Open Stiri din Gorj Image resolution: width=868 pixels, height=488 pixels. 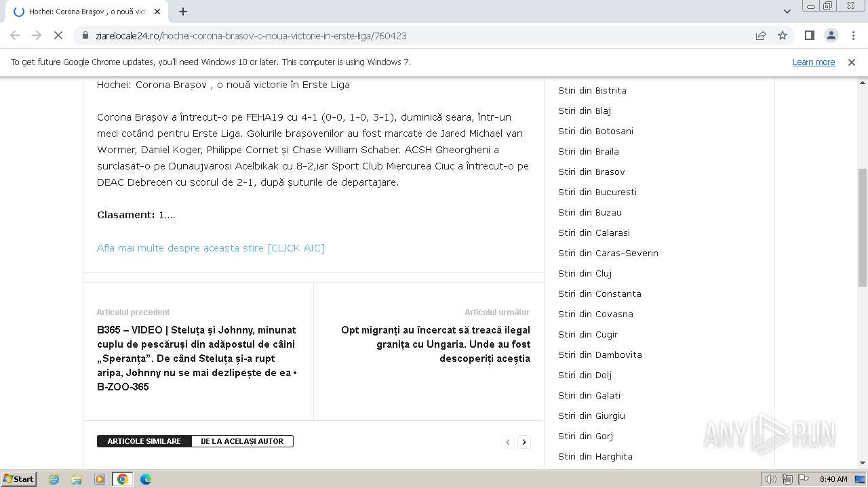(585, 436)
